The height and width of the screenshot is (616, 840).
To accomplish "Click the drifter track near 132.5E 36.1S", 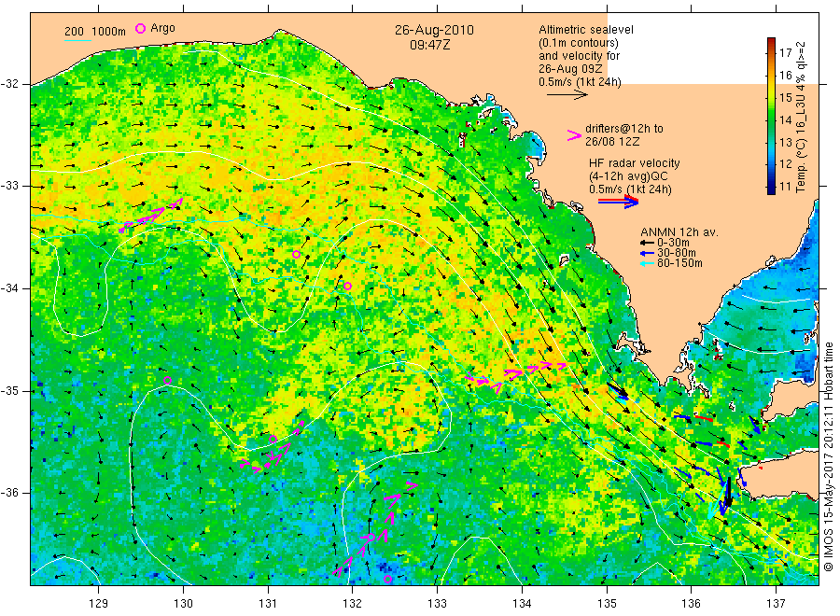I will click(375, 528).
